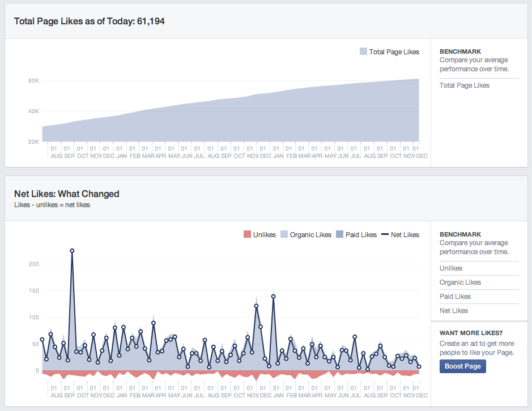Click the Boost Page button
Image resolution: width=532 pixels, height=411 pixels.
point(463,366)
